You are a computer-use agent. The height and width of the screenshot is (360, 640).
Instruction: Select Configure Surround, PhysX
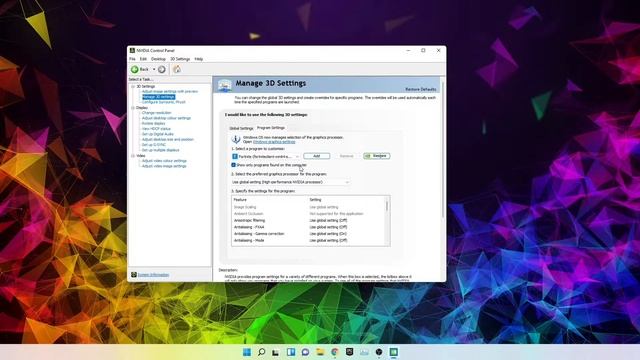[x=164, y=102]
